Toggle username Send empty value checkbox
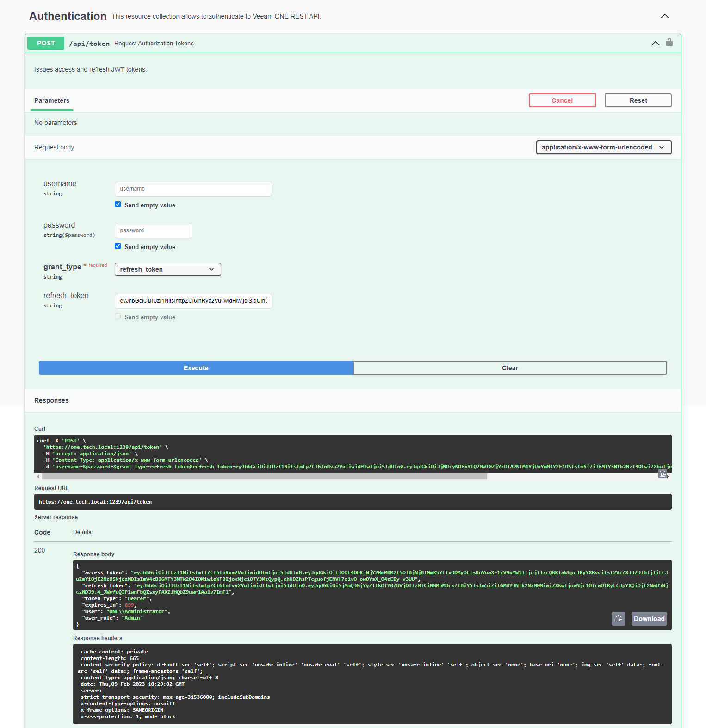The height and width of the screenshot is (728, 706). pos(118,205)
